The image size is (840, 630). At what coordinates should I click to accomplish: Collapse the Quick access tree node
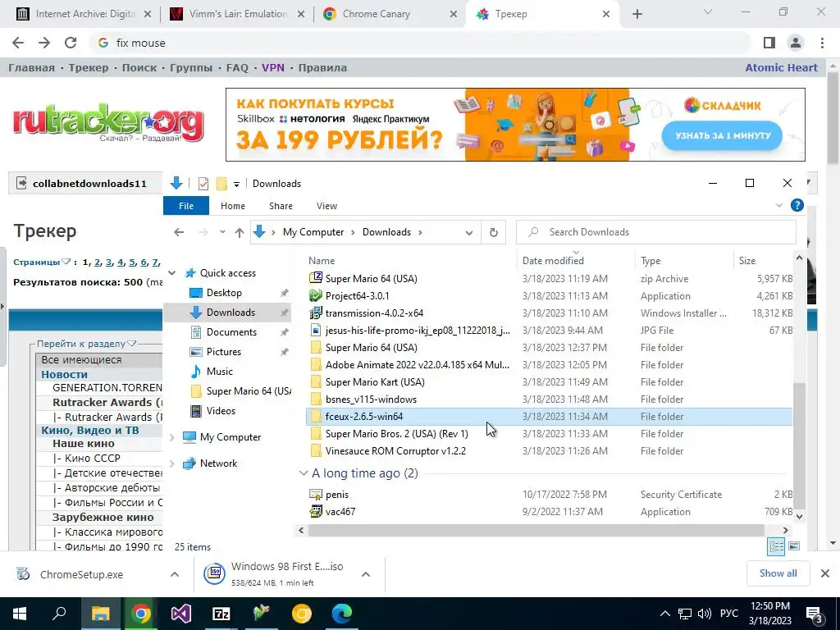172,273
